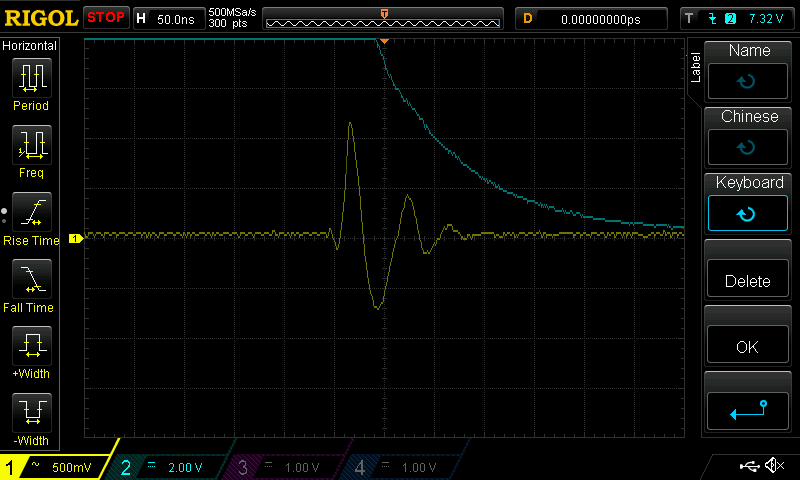Image resolution: width=800 pixels, height=480 pixels.
Task: Click the Name rotate-knob icon
Action: pos(747,81)
